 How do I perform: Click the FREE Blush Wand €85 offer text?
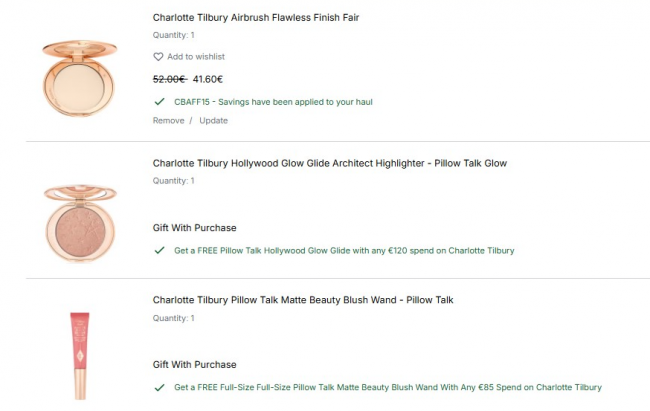(388, 387)
